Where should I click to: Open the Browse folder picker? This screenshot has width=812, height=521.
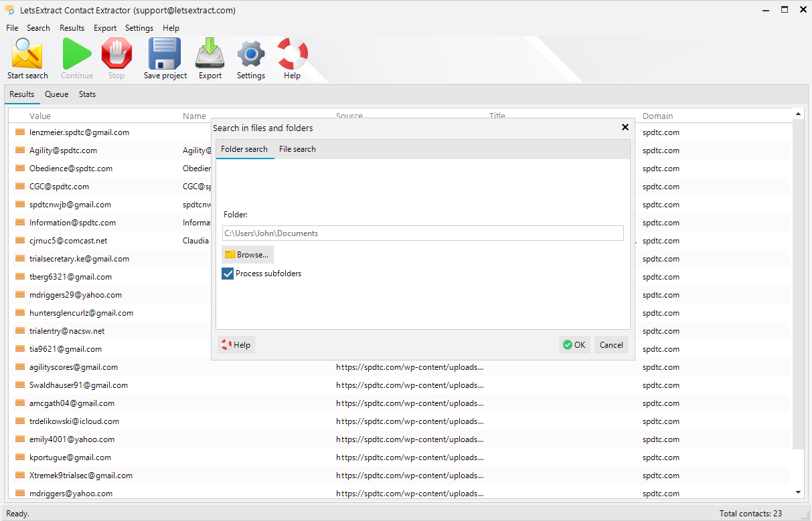click(247, 254)
